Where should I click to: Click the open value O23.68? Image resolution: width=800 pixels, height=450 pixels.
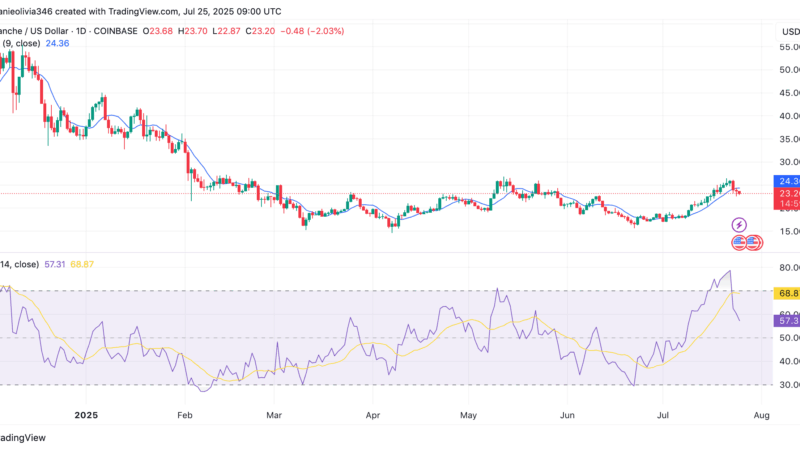(x=158, y=31)
